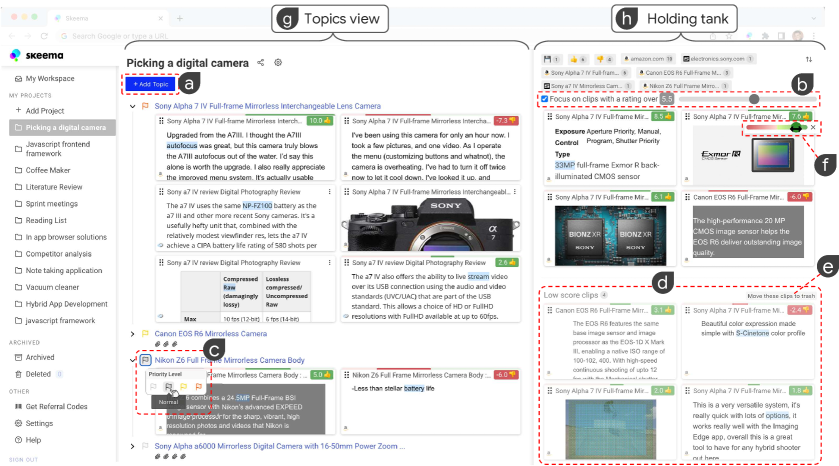Open the Literature Review project

point(54,187)
